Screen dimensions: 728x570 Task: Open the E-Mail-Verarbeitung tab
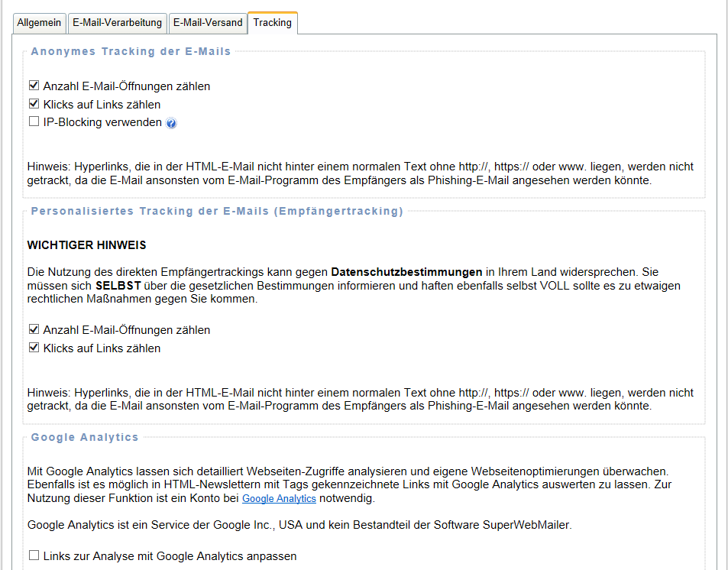[x=117, y=23]
